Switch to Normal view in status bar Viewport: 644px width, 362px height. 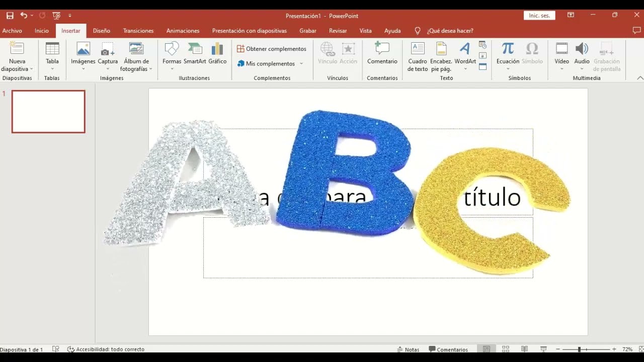pos(487,349)
